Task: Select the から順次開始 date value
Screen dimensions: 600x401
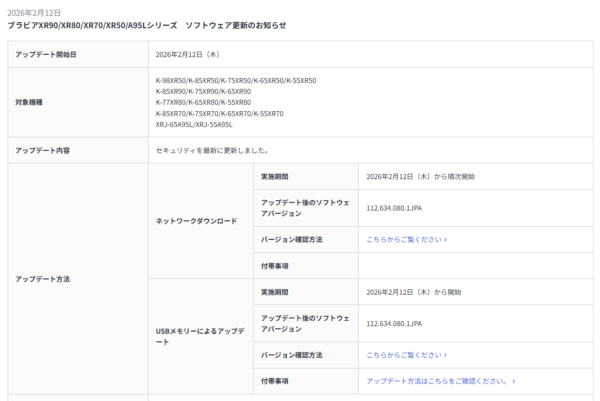Action: click(x=421, y=177)
